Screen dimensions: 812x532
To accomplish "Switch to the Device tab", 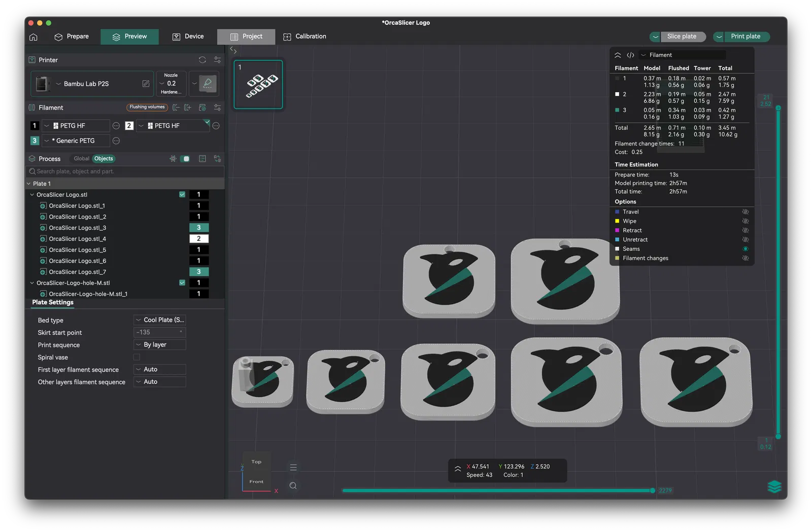I will 188,37.
